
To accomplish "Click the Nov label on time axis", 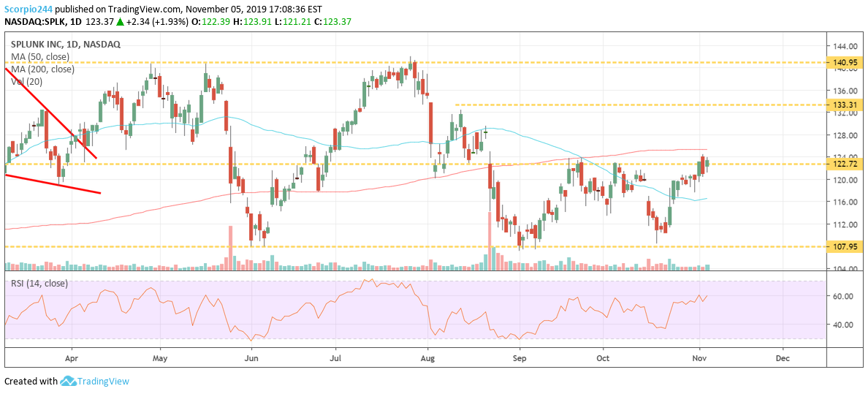I will click(699, 359).
